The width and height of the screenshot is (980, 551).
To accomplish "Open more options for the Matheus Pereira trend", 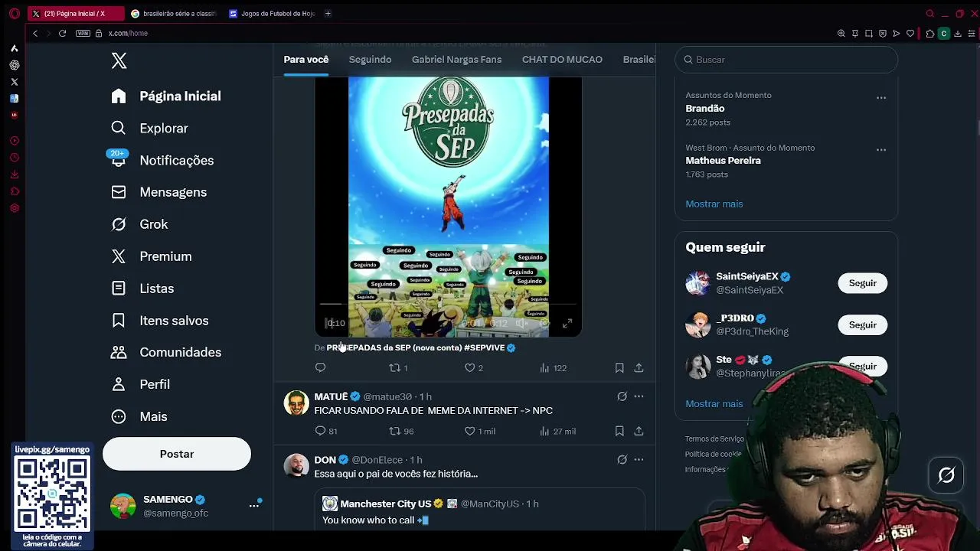I will pyautogui.click(x=881, y=150).
